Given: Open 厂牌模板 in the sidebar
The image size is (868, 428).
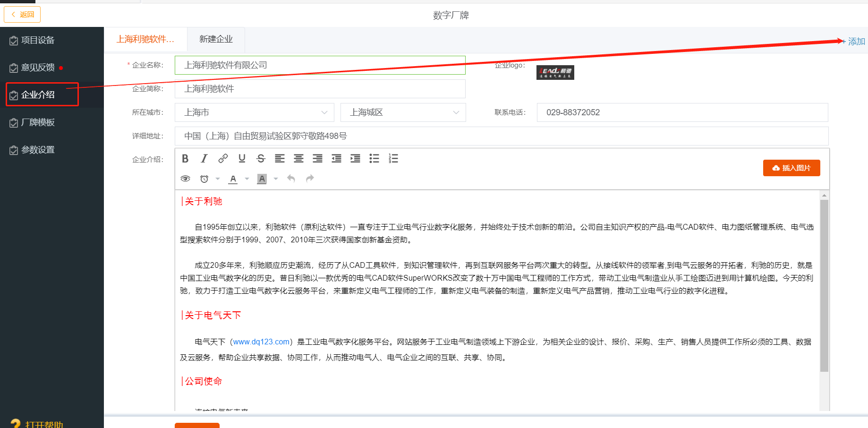Looking at the screenshot, I should (x=52, y=123).
